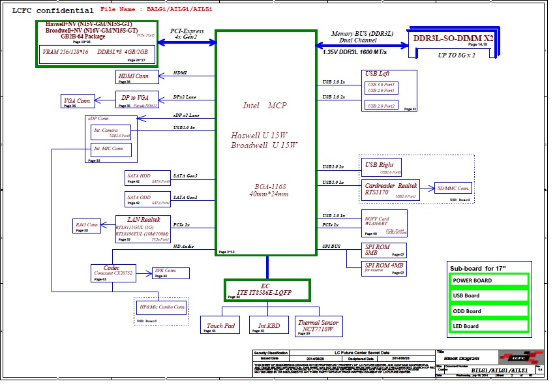555x392 pixels.
Task: Select the Int. Camera box
Action: tap(111, 132)
